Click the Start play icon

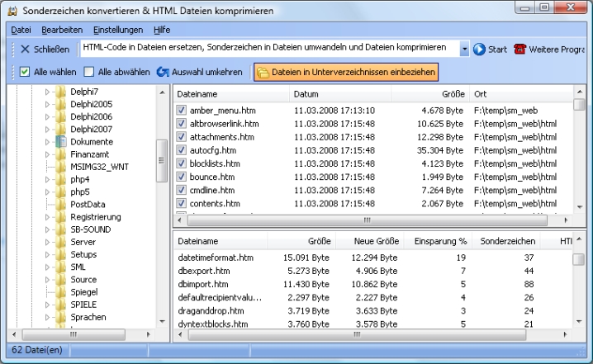(x=479, y=50)
